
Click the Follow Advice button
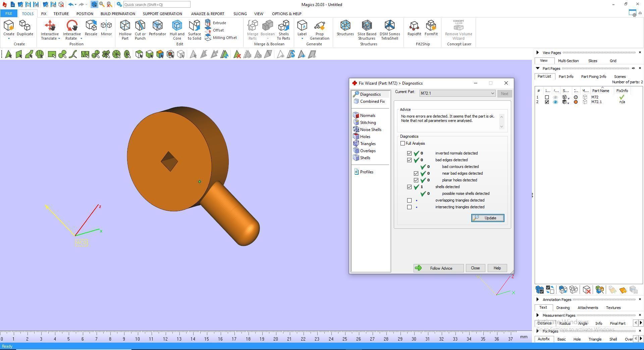(x=438, y=268)
